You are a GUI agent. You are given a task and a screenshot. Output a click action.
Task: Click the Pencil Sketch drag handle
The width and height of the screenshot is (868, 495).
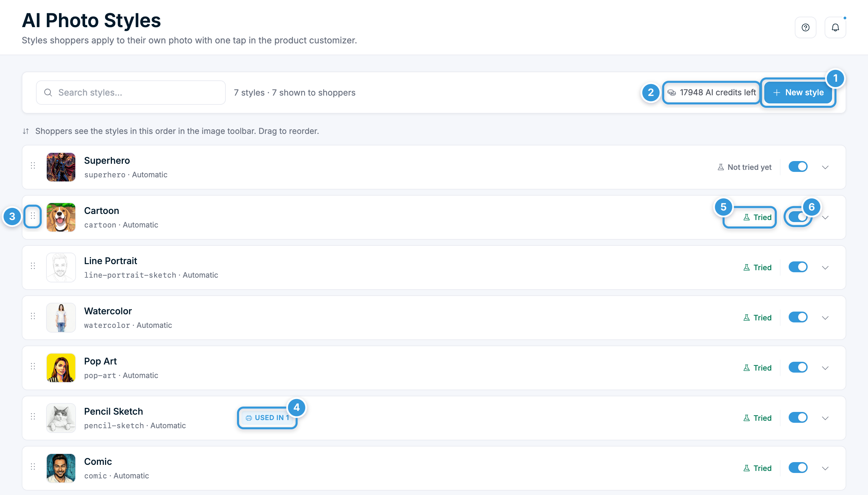(33, 417)
